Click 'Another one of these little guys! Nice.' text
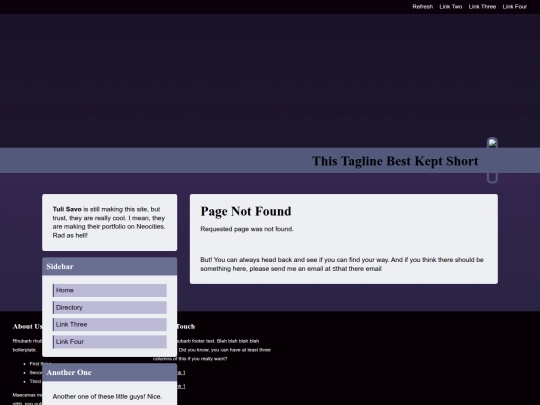Viewport: 540px width, 405px height. [107, 397]
